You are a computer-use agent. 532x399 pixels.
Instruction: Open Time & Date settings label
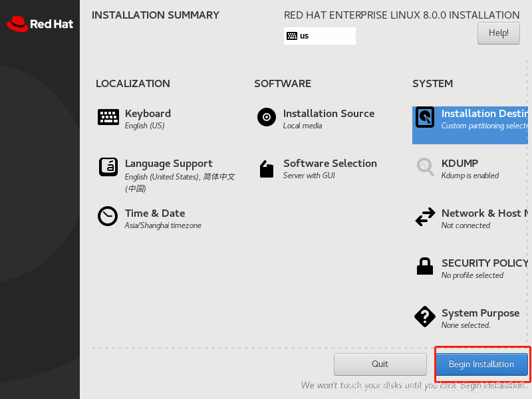click(x=155, y=213)
